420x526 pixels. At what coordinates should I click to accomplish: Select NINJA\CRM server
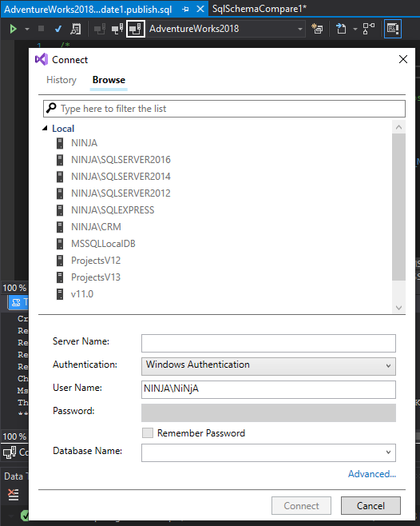[96, 227]
